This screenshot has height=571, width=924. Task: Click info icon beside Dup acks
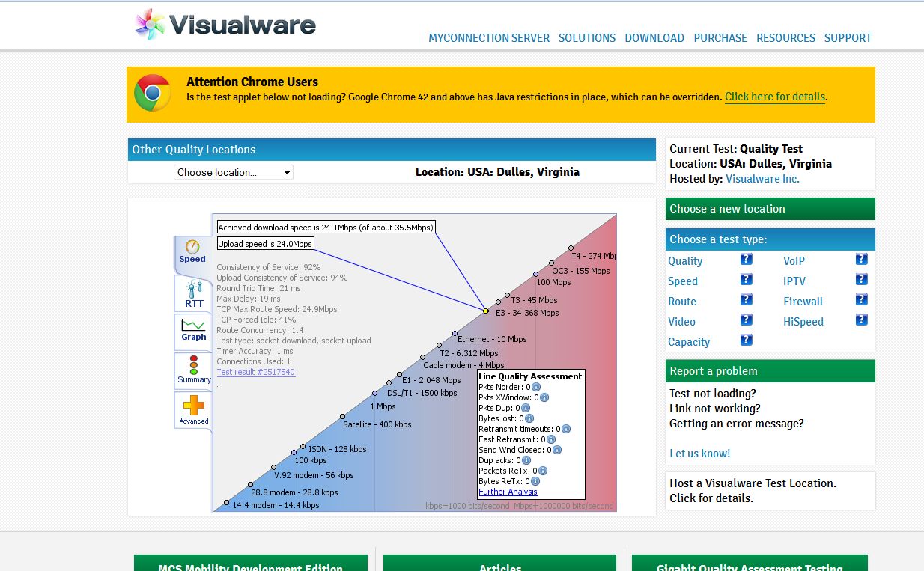[x=527, y=460]
